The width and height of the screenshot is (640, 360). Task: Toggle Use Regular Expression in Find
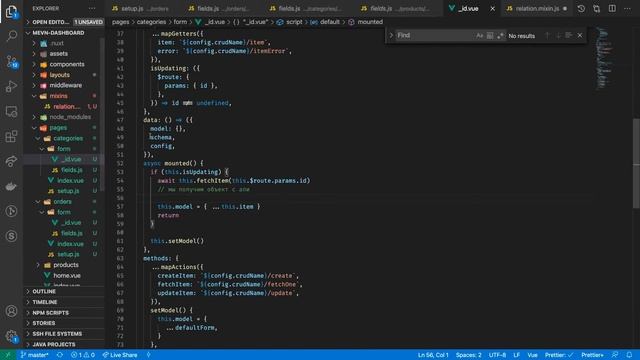click(x=500, y=36)
